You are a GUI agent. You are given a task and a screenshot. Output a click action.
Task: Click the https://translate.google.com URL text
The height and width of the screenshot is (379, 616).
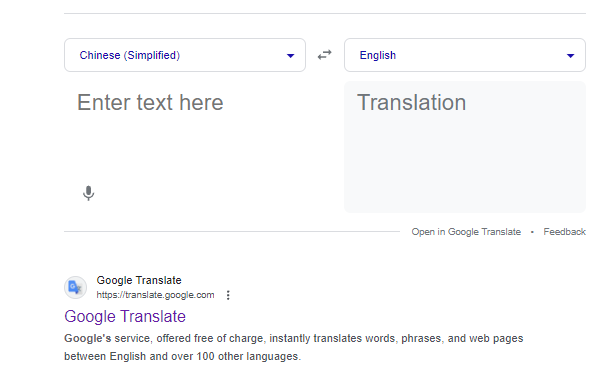coord(155,295)
